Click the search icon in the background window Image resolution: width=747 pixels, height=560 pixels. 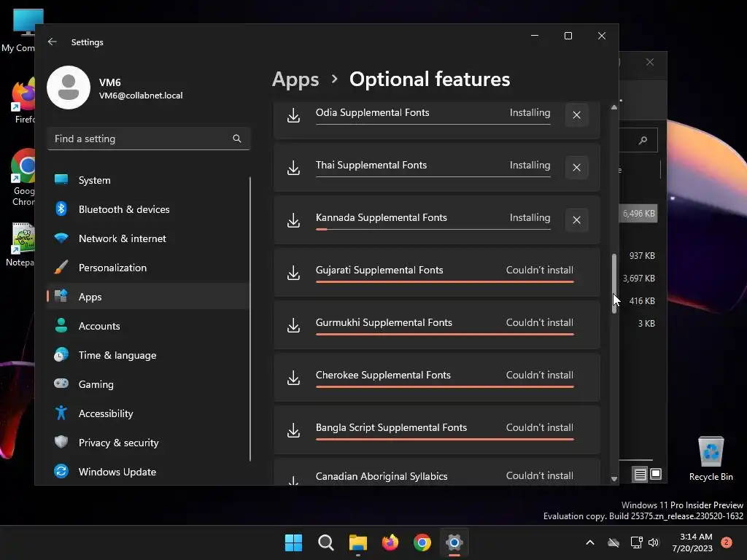point(643,140)
